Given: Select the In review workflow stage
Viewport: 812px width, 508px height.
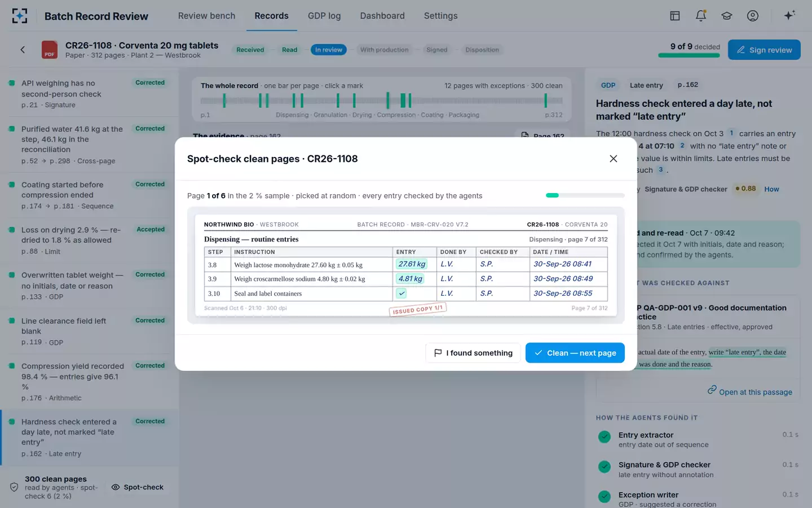Looking at the screenshot, I should pos(329,50).
